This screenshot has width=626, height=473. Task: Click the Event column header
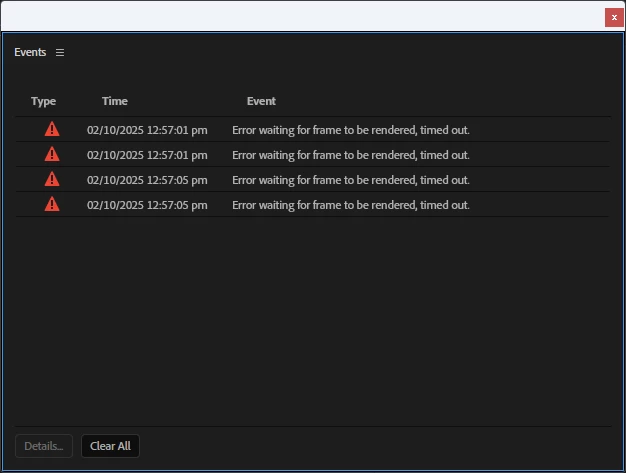261,101
